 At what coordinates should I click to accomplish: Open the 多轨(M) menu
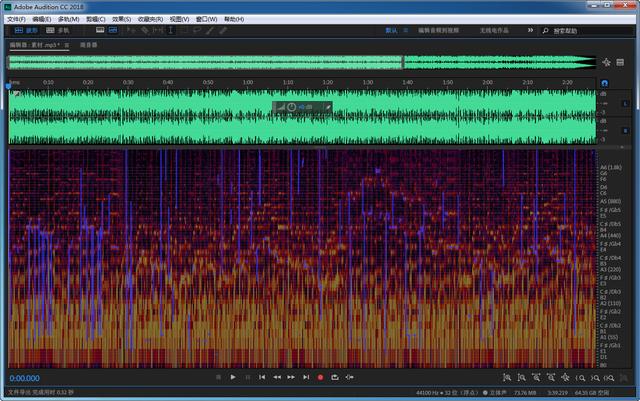pos(68,19)
